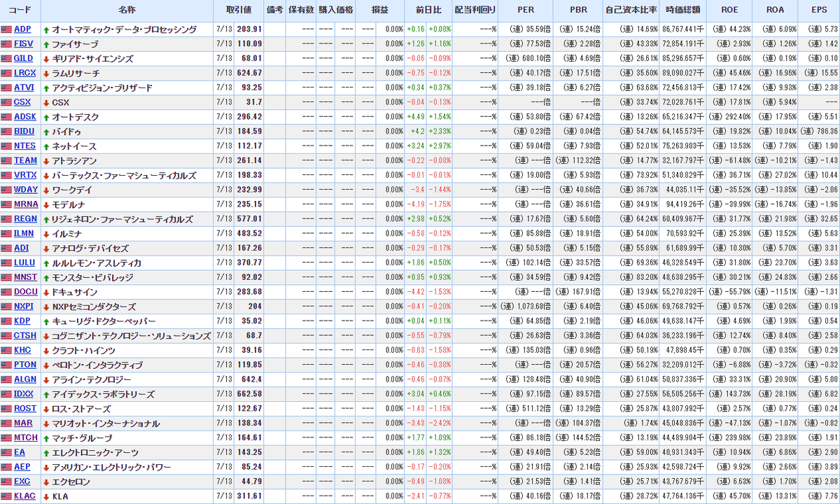Click the US flag icon beside IDXX
The image size is (840, 504).
coord(7,394)
